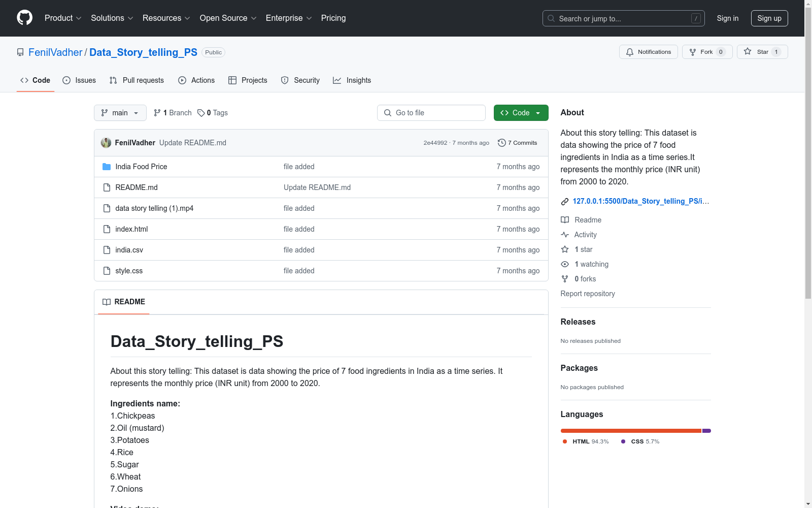
Task: Switch to the Code tab
Action: 36,80
